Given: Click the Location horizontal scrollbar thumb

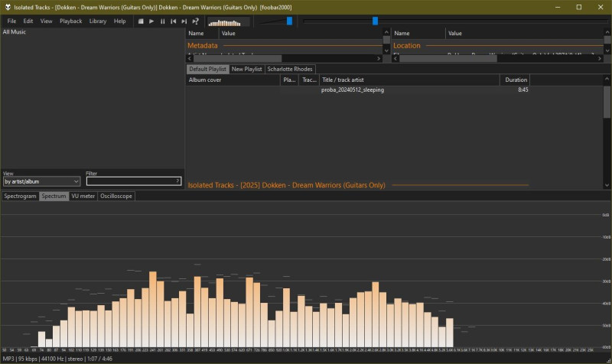Looking at the screenshot, I should (448, 59).
